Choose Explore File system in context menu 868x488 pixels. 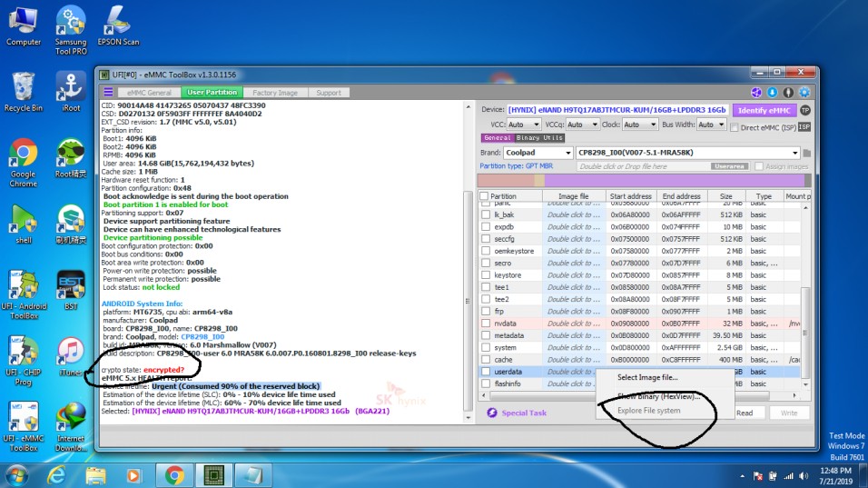(649, 411)
